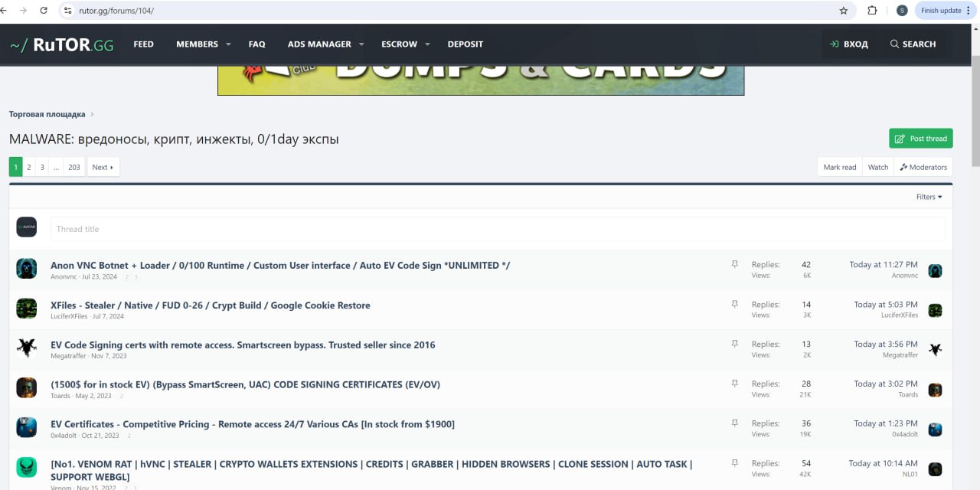This screenshot has width=980, height=490.
Task: Open LuciferXFiles' avatar beside the thread title
Action: (27, 309)
